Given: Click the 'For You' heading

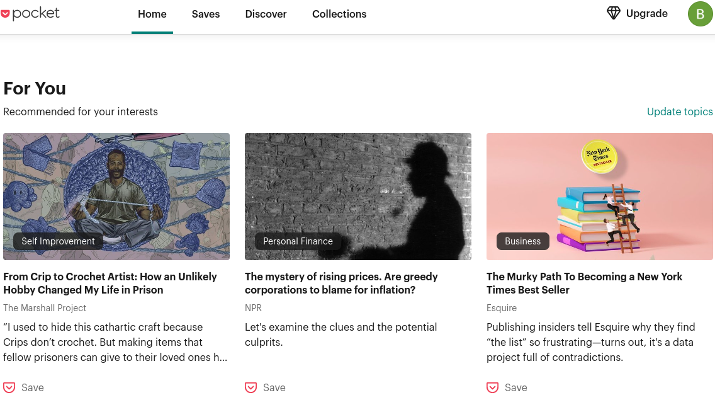Looking at the screenshot, I should tap(35, 88).
